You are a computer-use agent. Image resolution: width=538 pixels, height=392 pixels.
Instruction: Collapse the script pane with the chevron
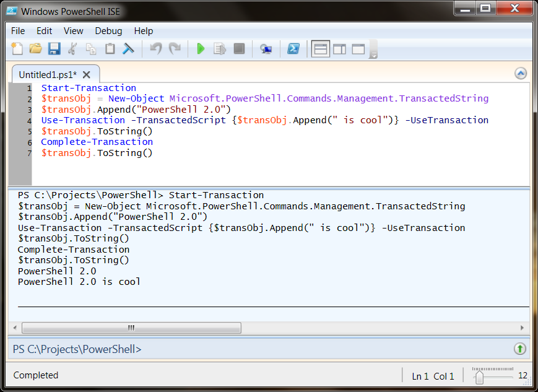pyautogui.click(x=521, y=74)
